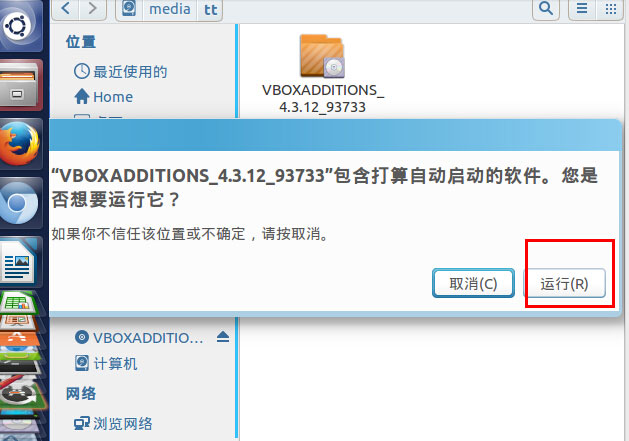Open the VBOXADDITIONS_4.3.12_93733 folder
The image size is (629, 441).
tap(323, 74)
